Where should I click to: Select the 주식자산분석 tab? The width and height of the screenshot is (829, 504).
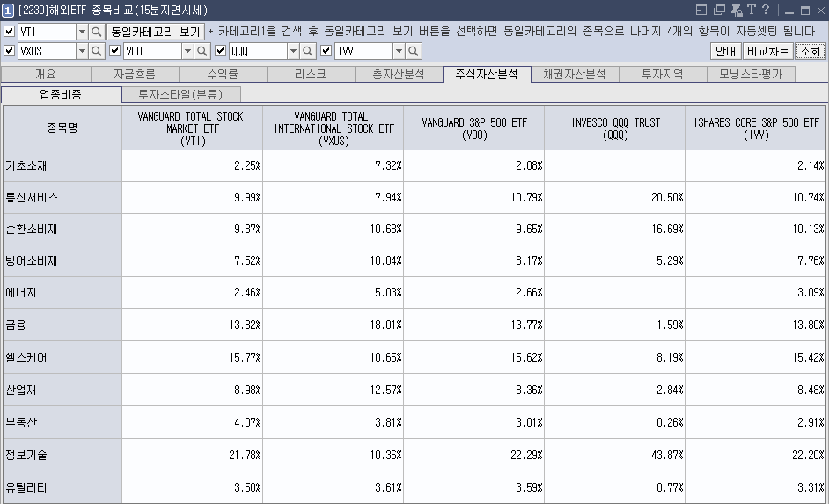click(487, 74)
